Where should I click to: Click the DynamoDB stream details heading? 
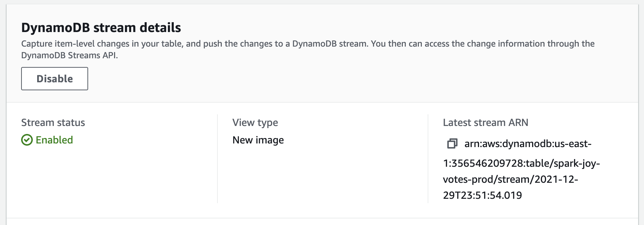[x=101, y=28]
